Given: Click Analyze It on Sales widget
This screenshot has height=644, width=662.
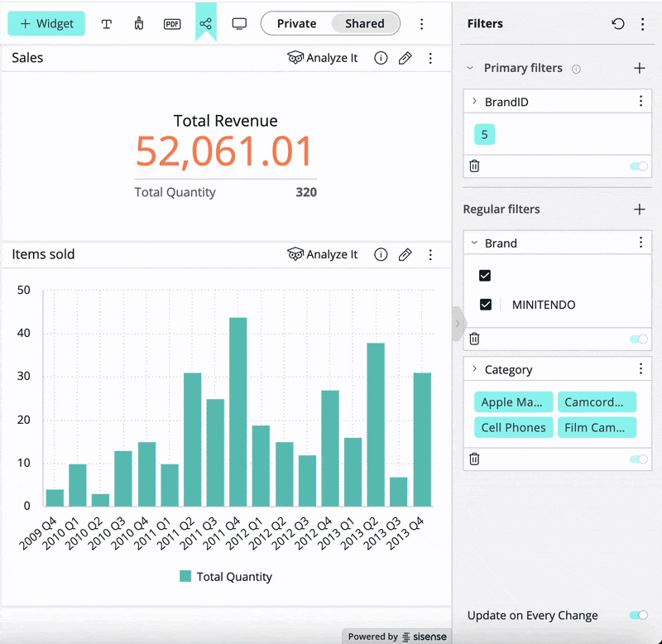Looking at the screenshot, I should (x=323, y=58).
